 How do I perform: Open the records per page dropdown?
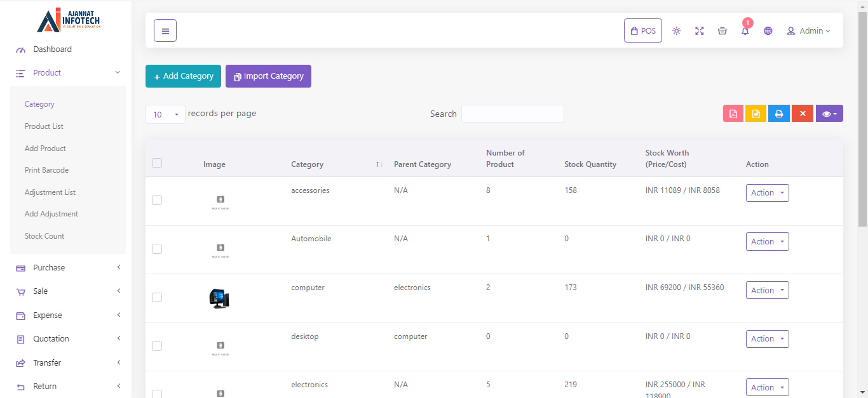coord(165,114)
